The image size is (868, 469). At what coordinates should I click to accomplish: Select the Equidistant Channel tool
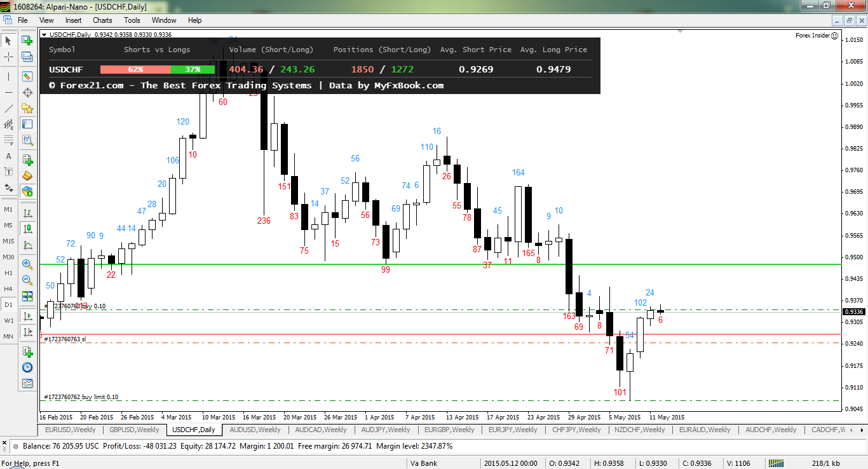(x=8, y=125)
